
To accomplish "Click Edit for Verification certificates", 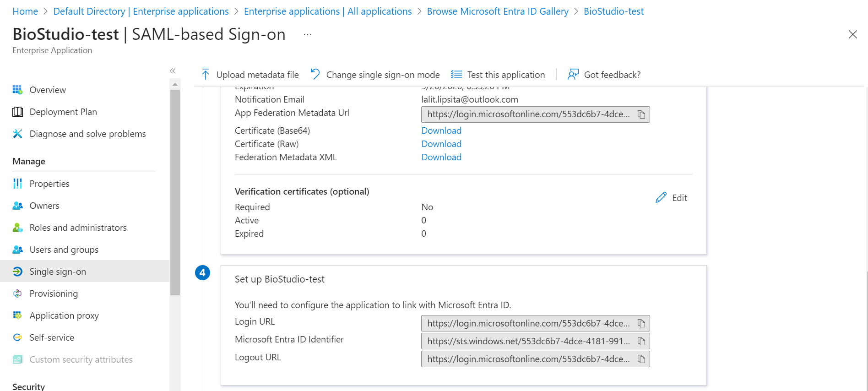I will [x=679, y=198].
